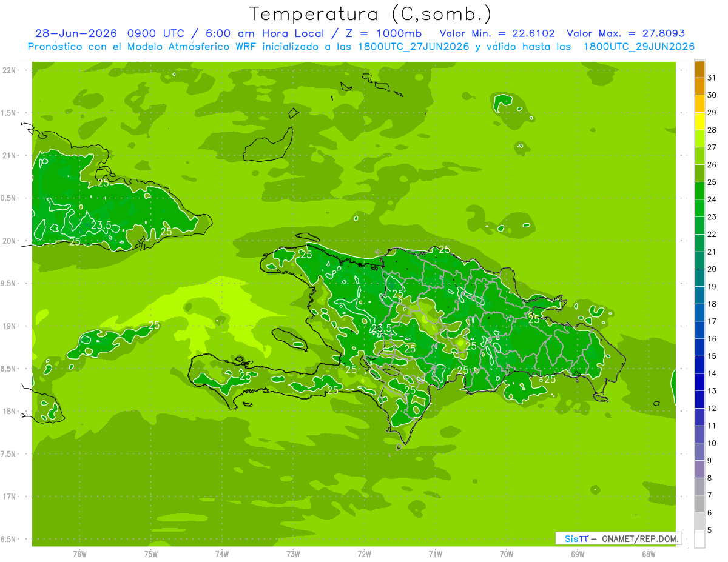Click the Sistπ ONAMET/REP.DOM. logo
Viewport: 728px width, 562px height.
tap(618, 538)
